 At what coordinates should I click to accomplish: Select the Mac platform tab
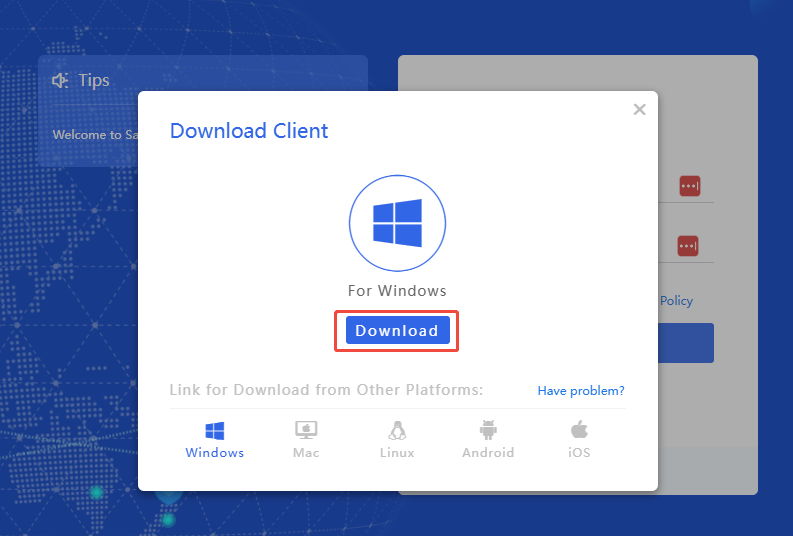coord(306,440)
